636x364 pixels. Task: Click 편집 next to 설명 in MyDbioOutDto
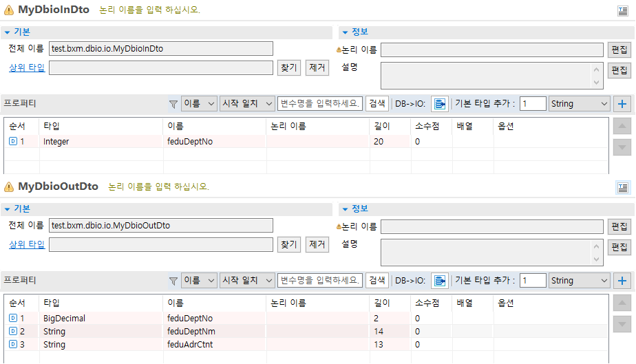click(619, 247)
